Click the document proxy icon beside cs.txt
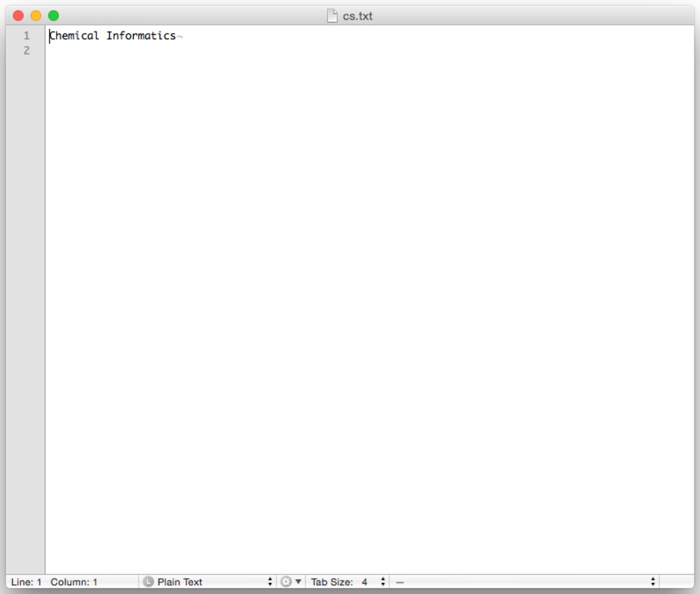Screen dimensions: 700x594 click(x=332, y=16)
